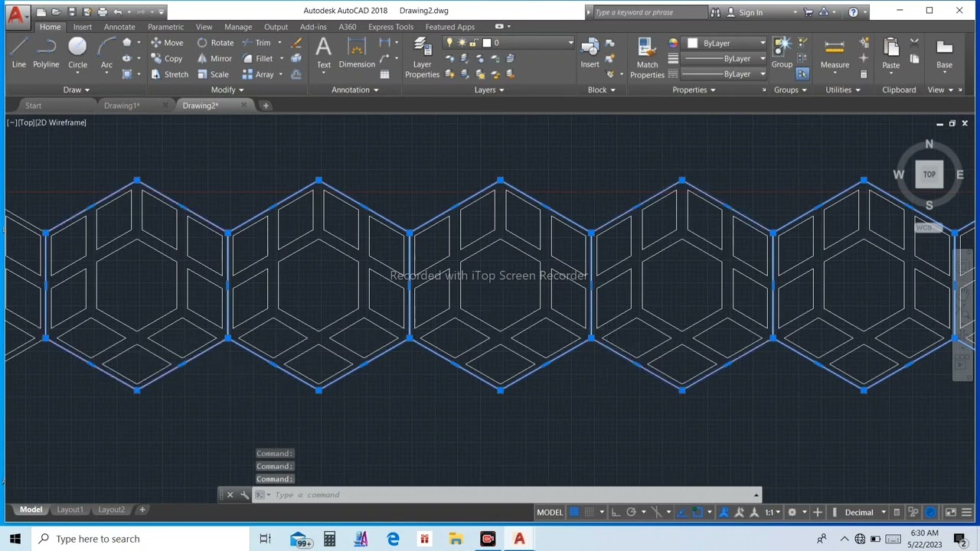The height and width of the screenshot is (551, 980).
Task: Select the Arc tool
Action: coord(106,54)
